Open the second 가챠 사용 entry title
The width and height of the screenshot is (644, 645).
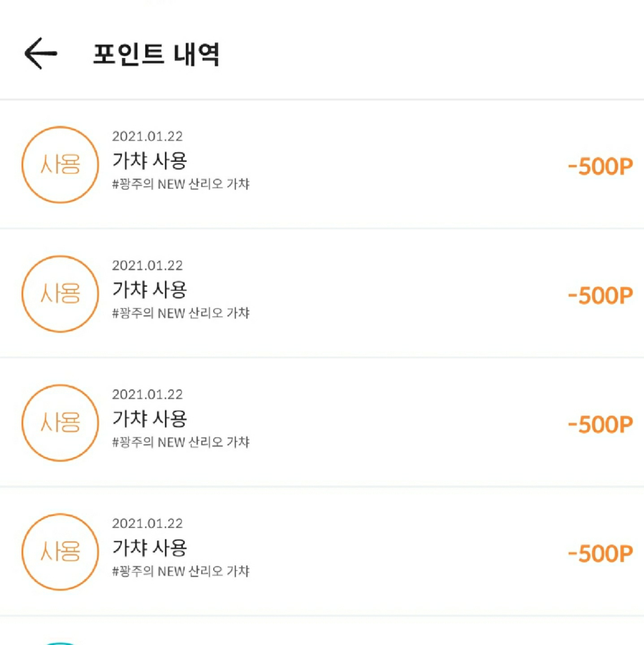click(x=149, y=289)
